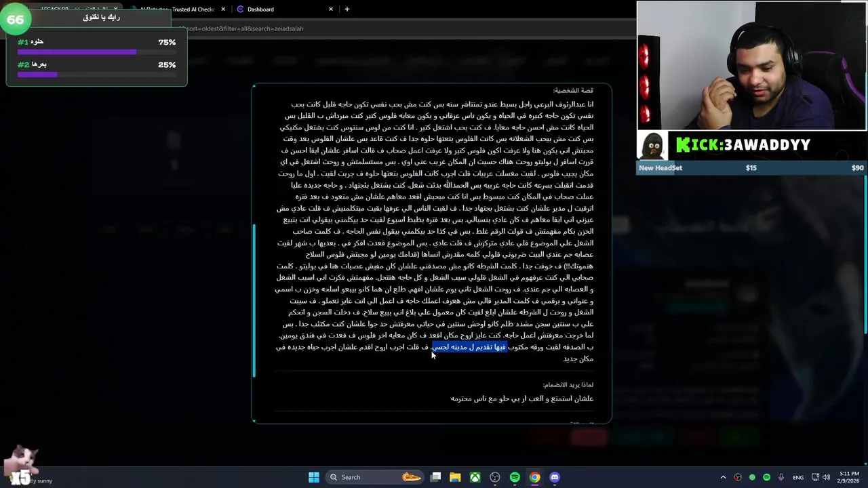Open Spotify from the taskbar
Screen dimensions: 868x488
[x=515, y=477]
